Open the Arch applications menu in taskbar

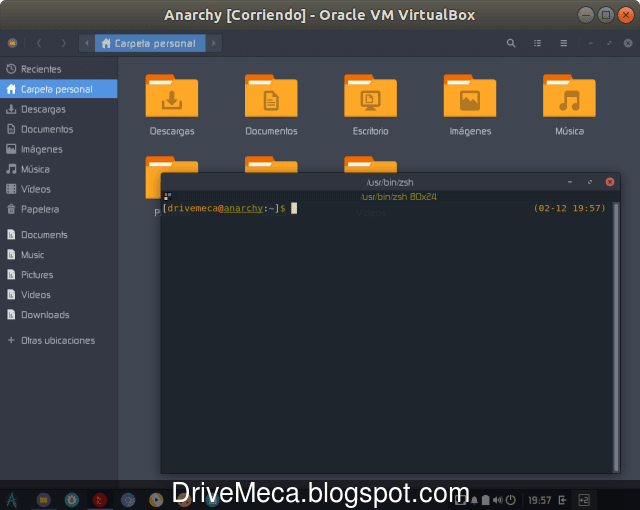pyautogui.click(x=12, y=499)
